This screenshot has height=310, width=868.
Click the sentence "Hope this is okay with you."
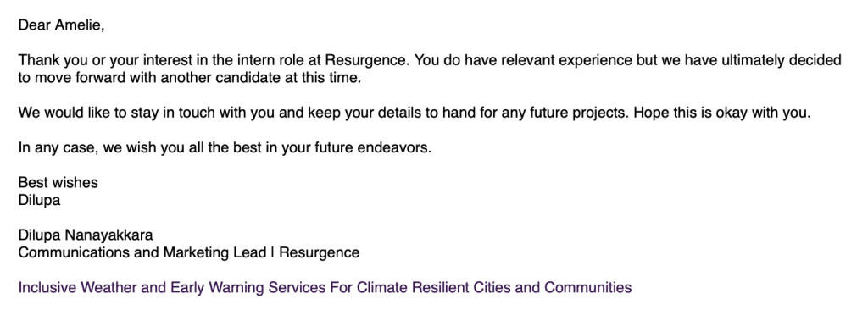(x=722, y=113)
